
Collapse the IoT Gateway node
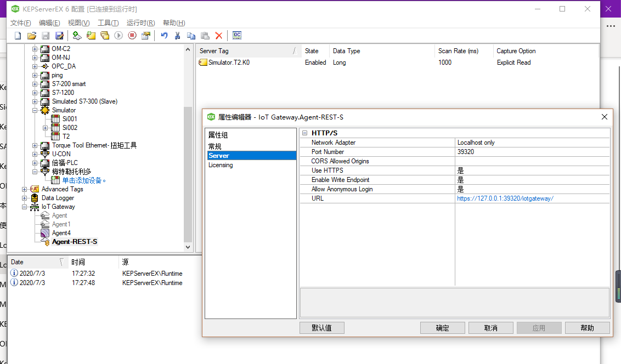tap(24, 207)
